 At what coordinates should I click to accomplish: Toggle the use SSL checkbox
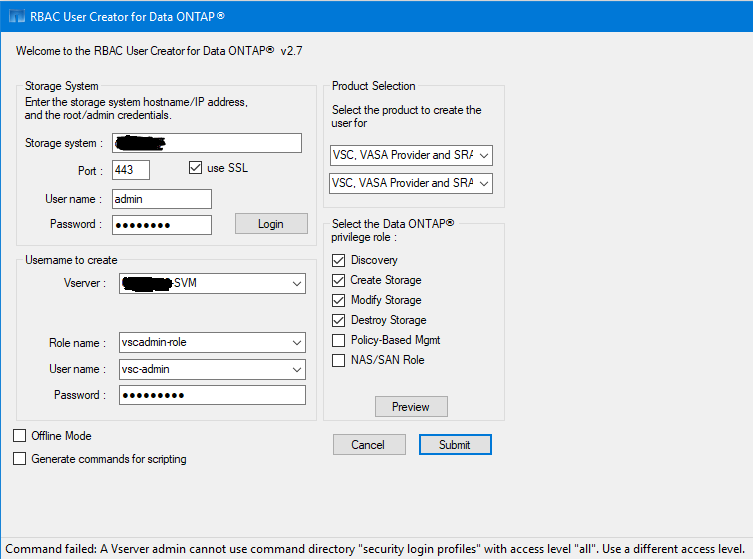pos(195,168)
